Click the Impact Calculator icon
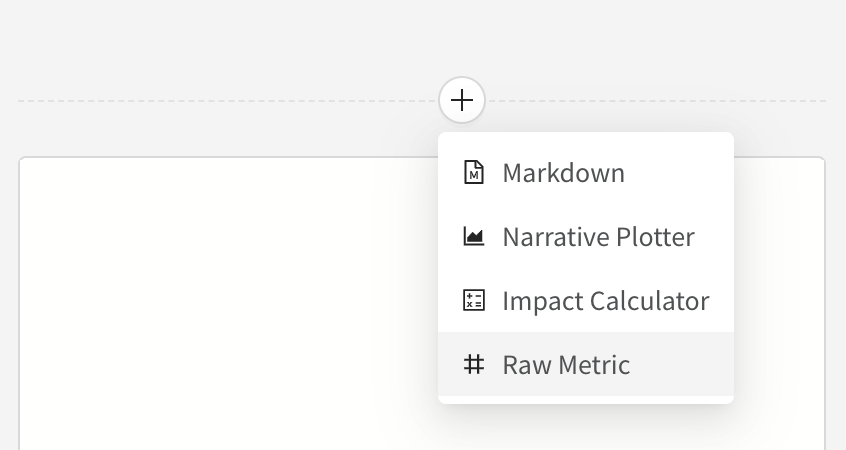Viewport: 846px width, 450px height. (474, 301)
